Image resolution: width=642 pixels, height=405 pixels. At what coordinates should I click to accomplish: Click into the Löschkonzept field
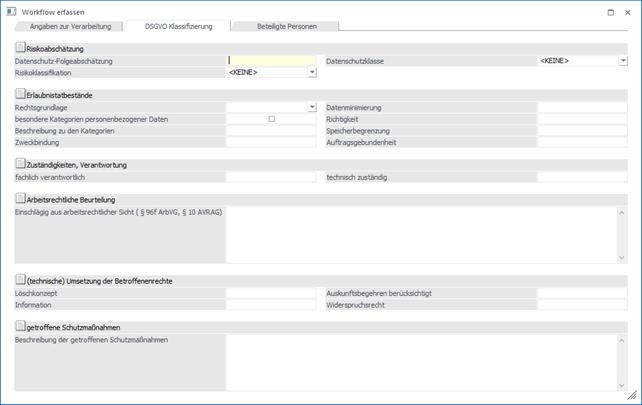(271, 293)
